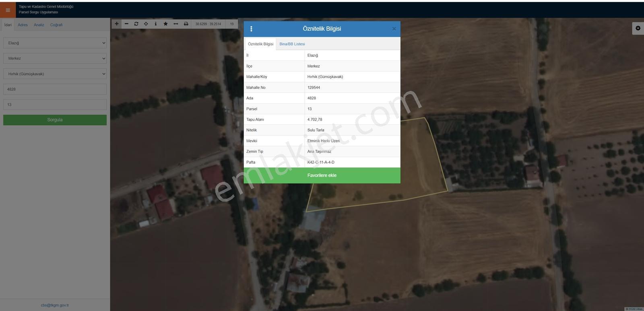Screen dimensions: 644x311
Task: Switch to Bina/BB Listesi tab
Action: tap(292, 44)
